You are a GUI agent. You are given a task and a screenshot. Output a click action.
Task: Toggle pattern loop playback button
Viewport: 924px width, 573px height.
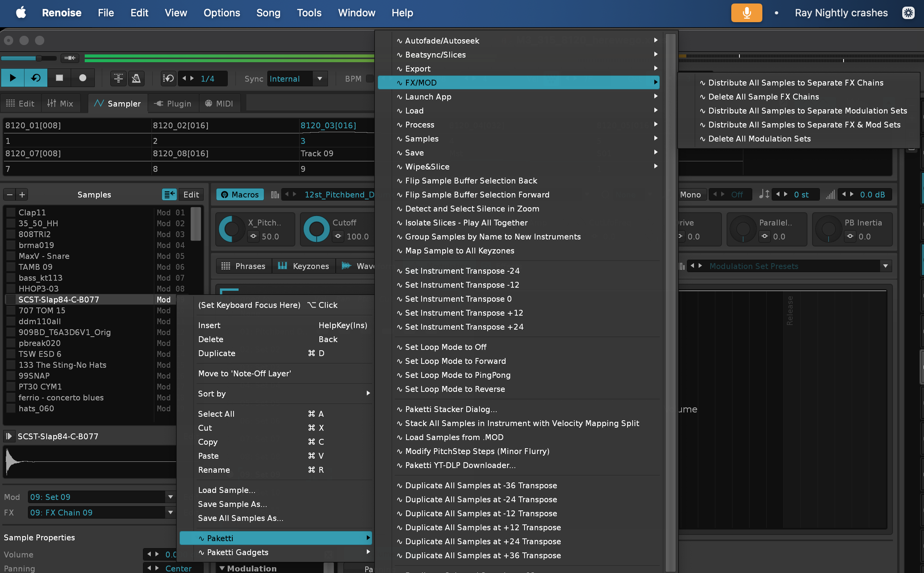pos(36,78)
